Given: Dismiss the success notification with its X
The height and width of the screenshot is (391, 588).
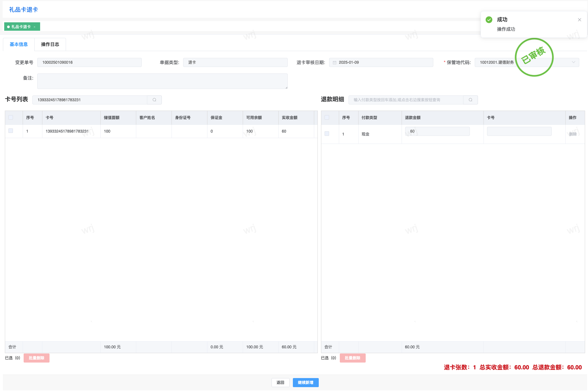Looking at the screenshot, I should (x=580, y=20).
